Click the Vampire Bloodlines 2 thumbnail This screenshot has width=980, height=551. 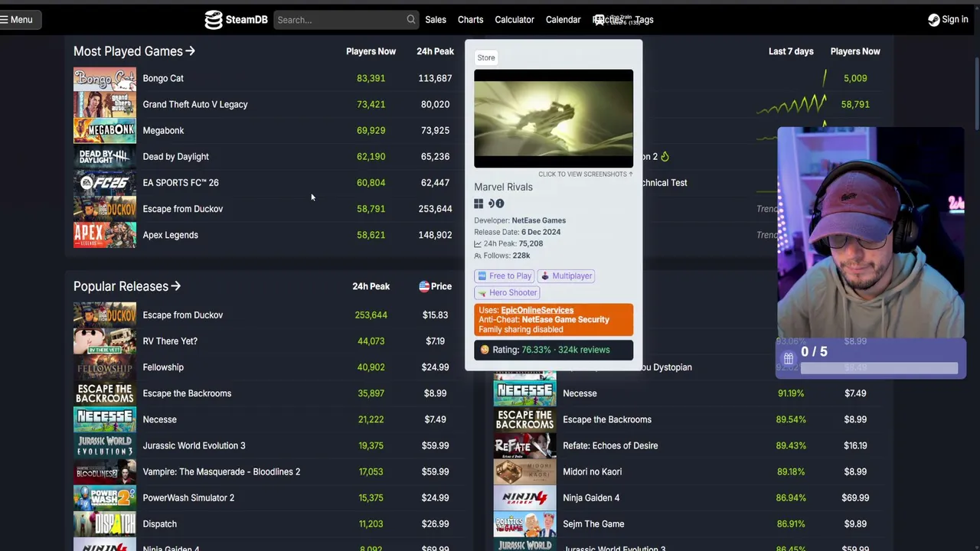(105, 471)
